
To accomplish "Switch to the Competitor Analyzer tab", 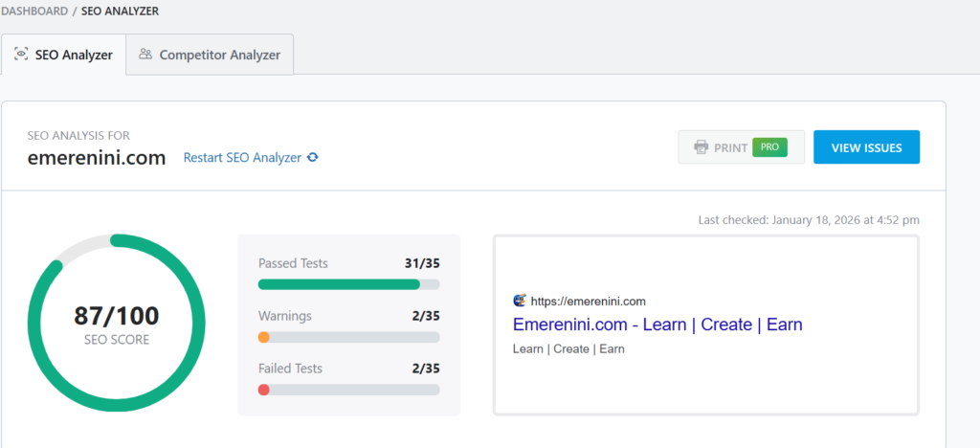I will (210, 55).
